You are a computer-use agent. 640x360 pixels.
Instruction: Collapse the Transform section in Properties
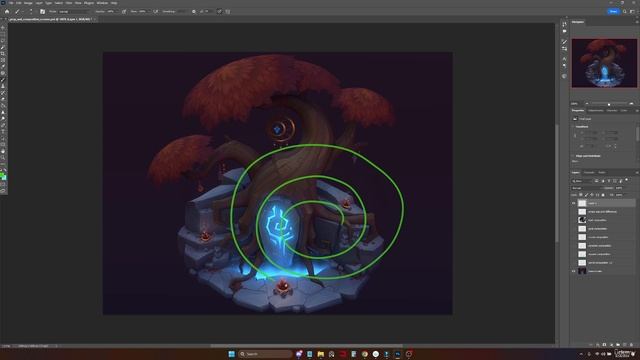point(573,127)
